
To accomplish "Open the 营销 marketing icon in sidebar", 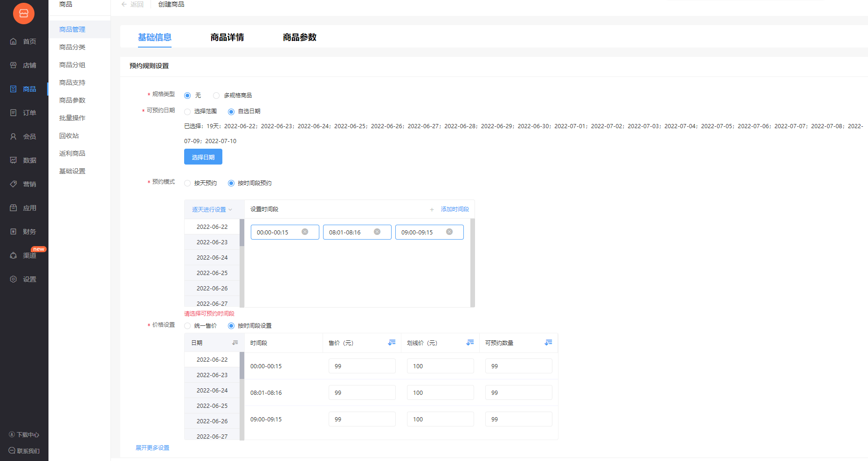I will click(14, 184).
